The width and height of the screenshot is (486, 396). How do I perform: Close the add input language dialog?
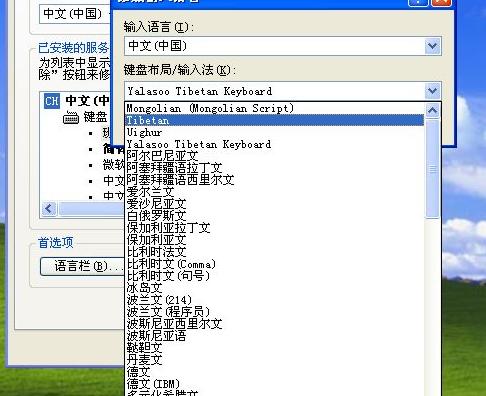(441, 3)
